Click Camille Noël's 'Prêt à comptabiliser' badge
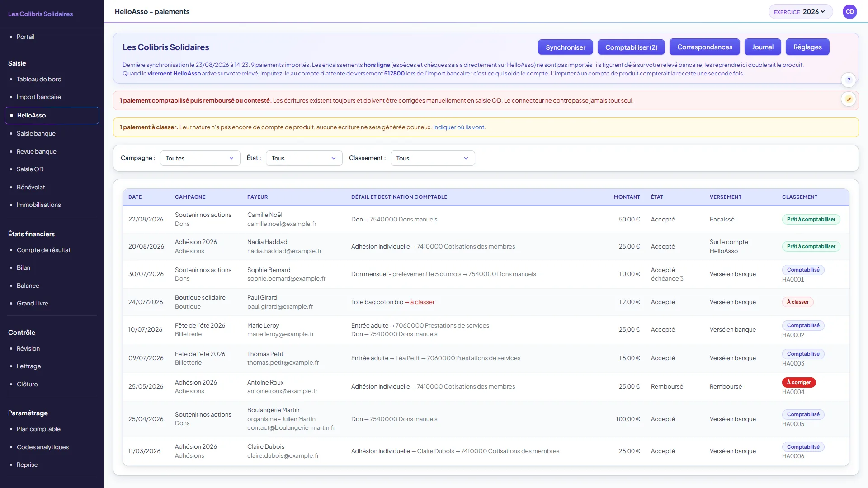This screenshot has height=488, width=868. coord(811,219)
